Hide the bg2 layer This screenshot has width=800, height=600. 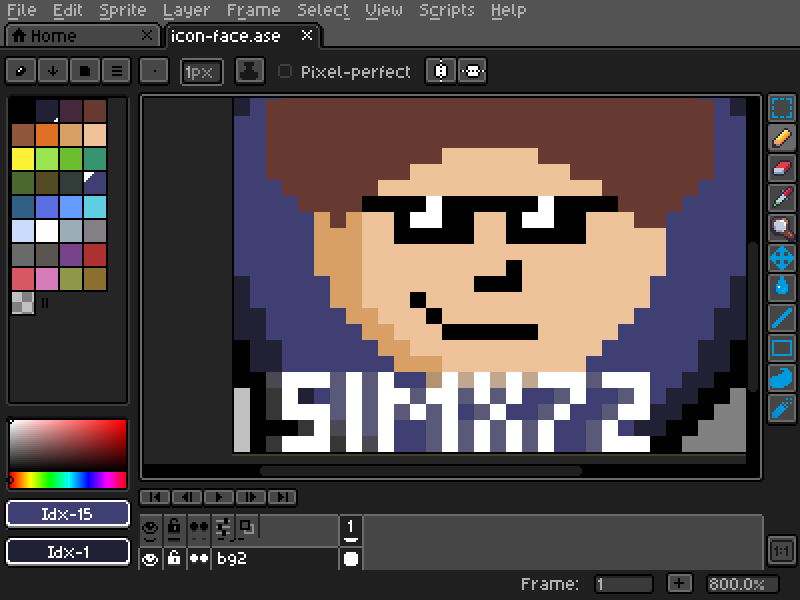coord(152,559)
